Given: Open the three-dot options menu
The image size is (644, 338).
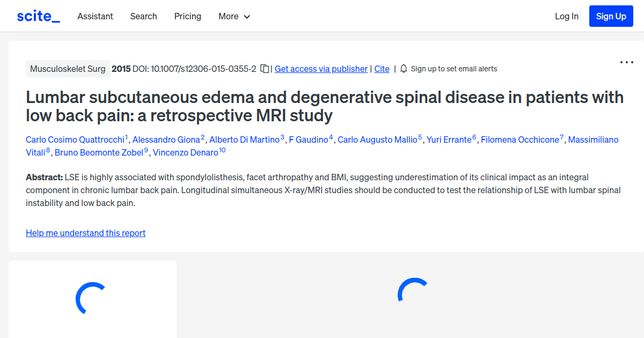Looking at the screenshot, I should (x=626, y=62).
